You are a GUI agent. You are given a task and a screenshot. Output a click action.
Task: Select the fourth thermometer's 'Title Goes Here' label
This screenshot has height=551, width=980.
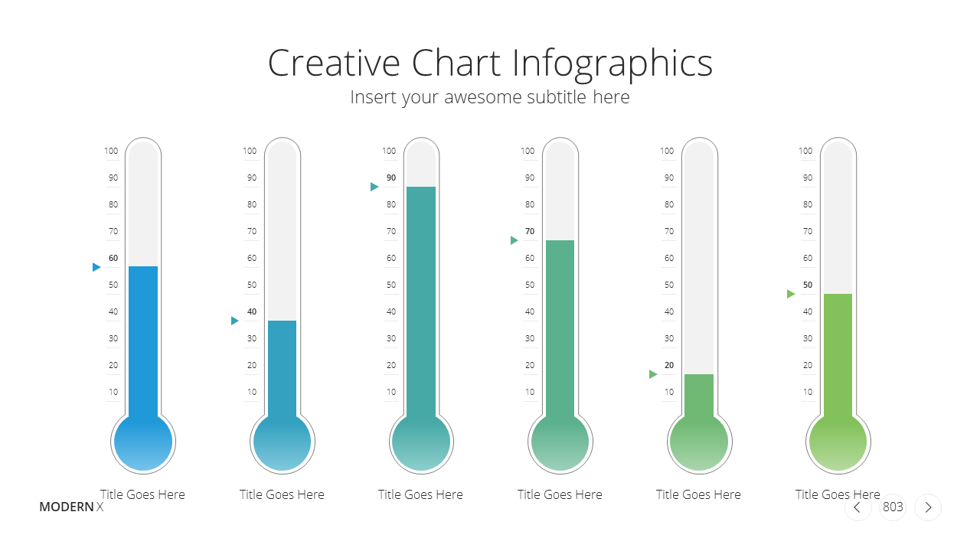(560, 494)
